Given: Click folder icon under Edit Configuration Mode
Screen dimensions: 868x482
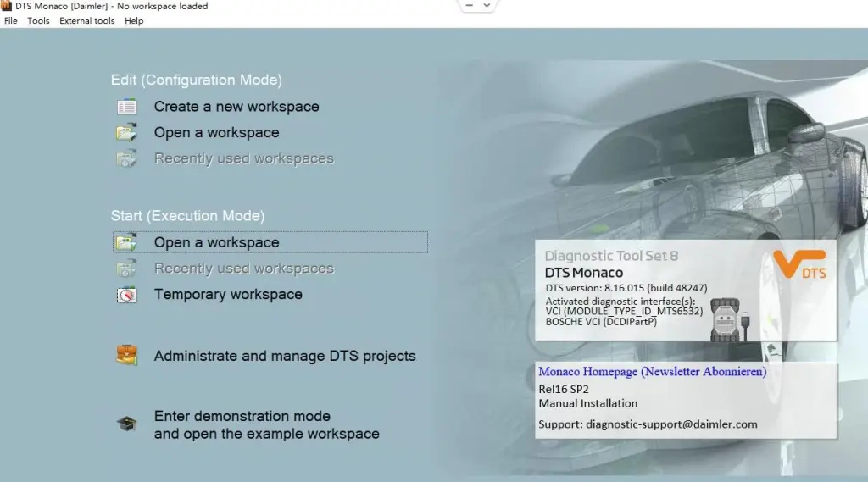Looking at the screenshot, I should pos(127,132).
